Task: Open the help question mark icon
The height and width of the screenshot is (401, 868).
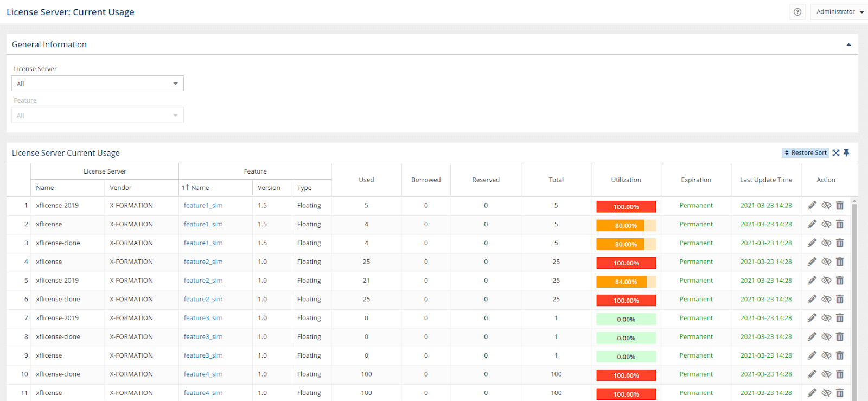Action: pos(797,12)
